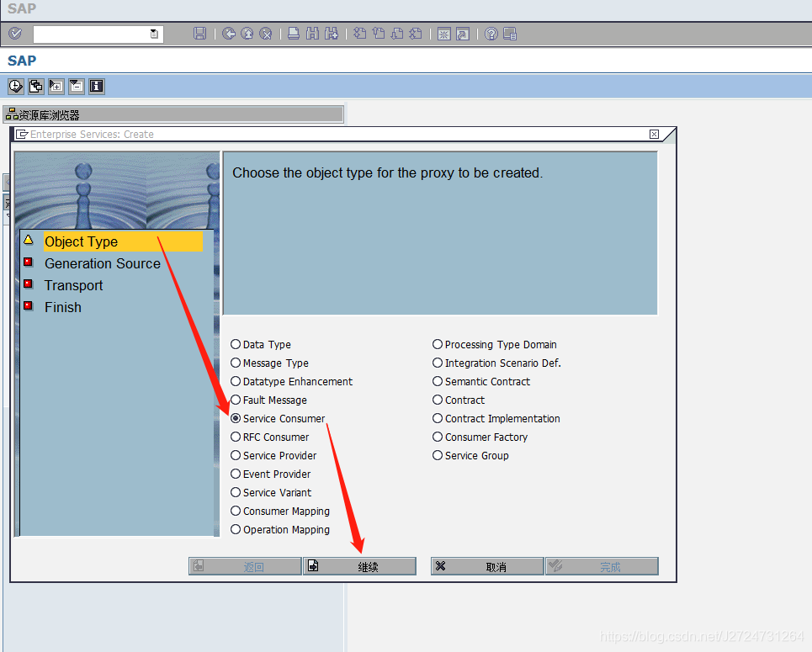The image size is (812, 652).
Task: Select the Event Provider radio button
Action: [236, 474]
